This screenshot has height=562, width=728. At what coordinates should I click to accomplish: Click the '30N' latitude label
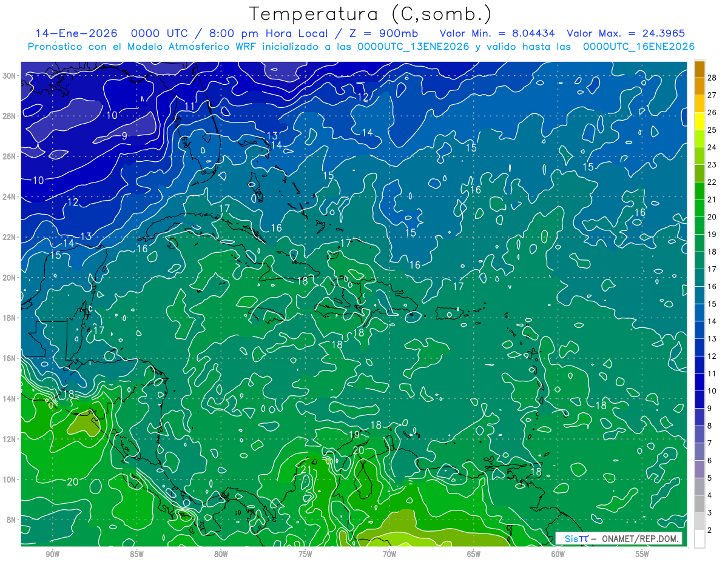(x=10, y=76)
